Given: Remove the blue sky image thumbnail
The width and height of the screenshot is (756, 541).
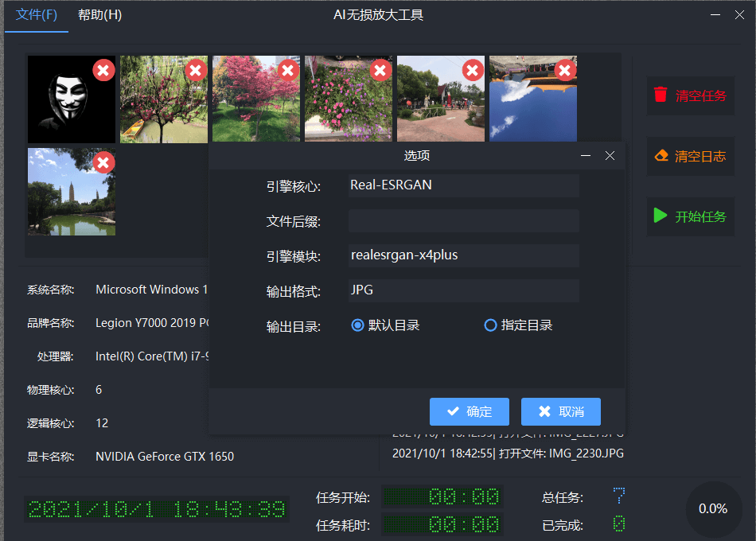Looking at the screenshot, I should pos(565,71).
